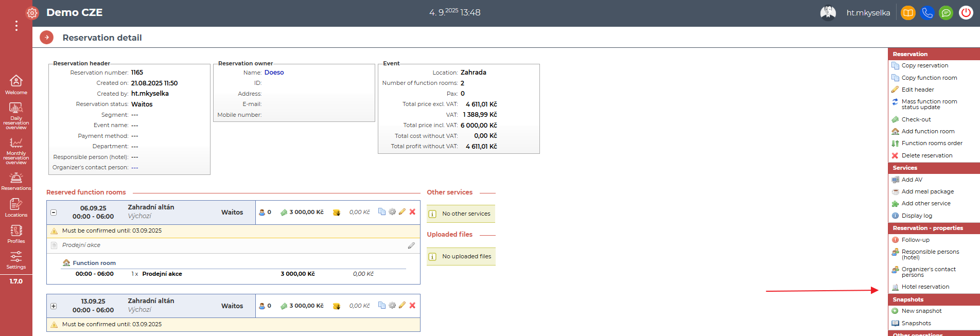
Task: Click Add function room
Action: click(927, 131)
